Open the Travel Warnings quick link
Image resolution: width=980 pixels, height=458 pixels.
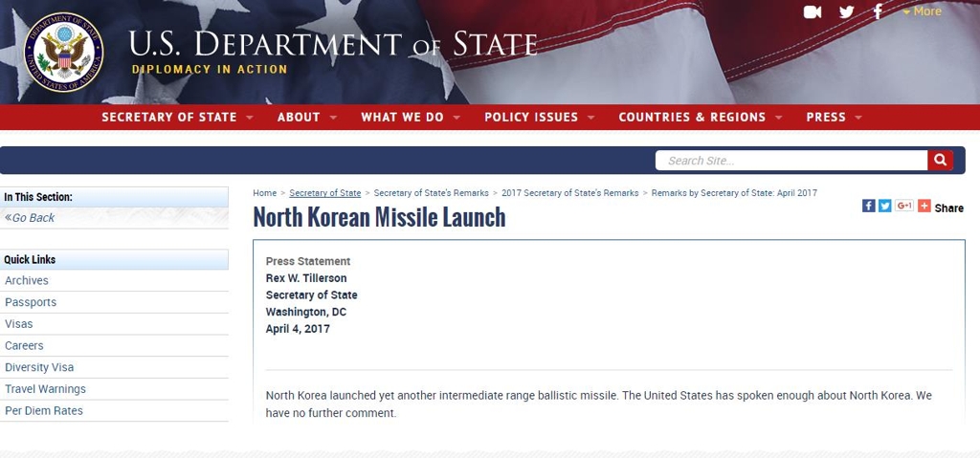tap(45, 388)
